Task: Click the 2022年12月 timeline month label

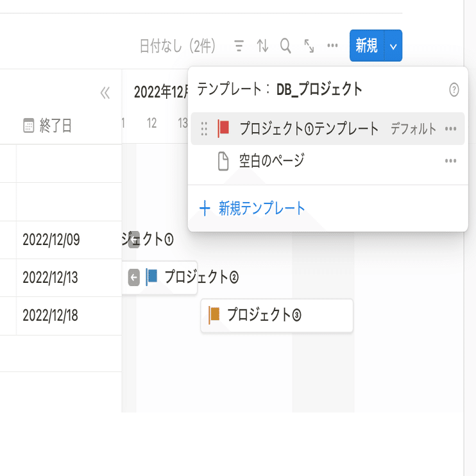Action: pyautogui.click(x=161, y=92)
